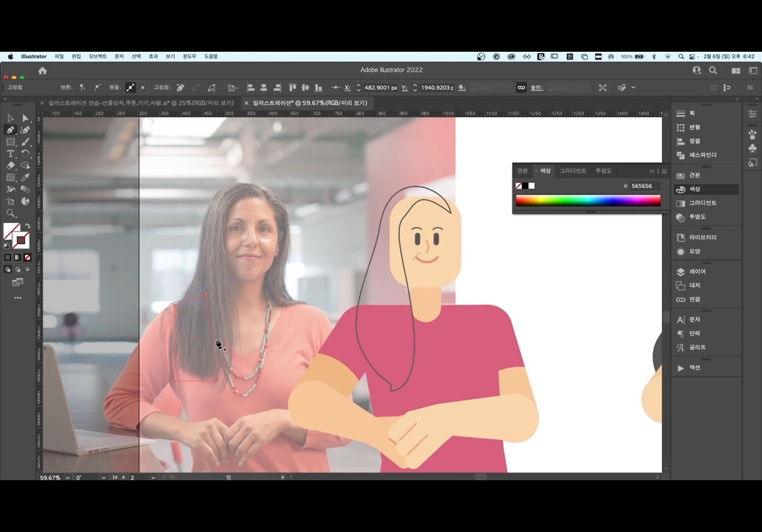The width and height of the screenshot is (762, 532).
Task: Open the Symbols panel club icon
Action: click(752, 148)
